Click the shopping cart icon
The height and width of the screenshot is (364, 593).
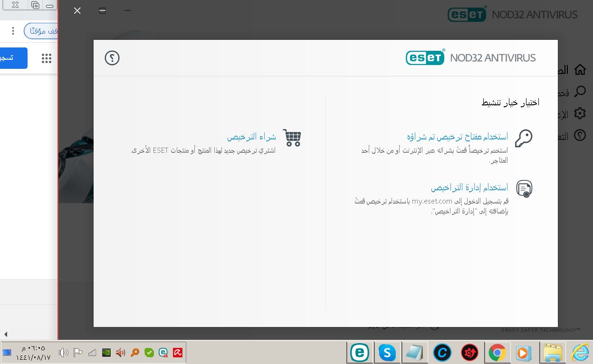tap(292, 138)
